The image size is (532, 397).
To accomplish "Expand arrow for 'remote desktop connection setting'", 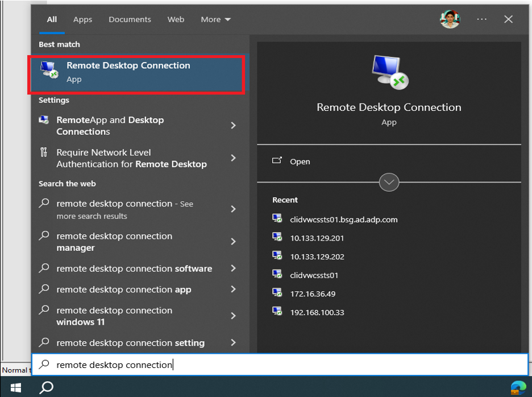I will (234, 342).
